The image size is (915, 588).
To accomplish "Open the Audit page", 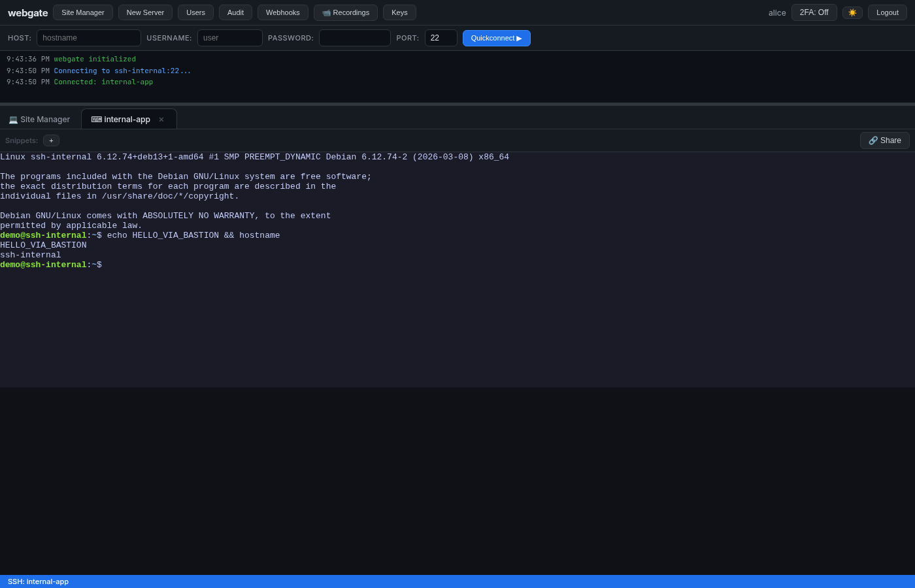I will [x=235, y=12].
